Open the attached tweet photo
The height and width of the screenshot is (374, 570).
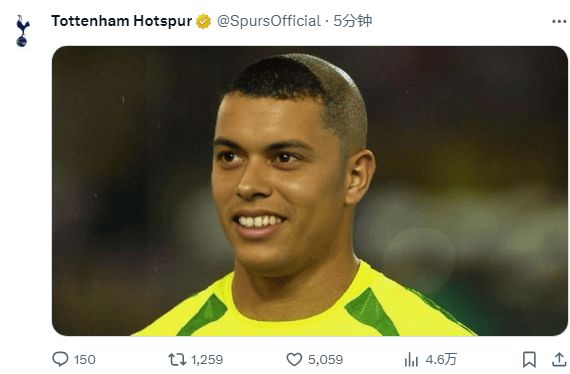pyautogui.click(x=310, y=191)
